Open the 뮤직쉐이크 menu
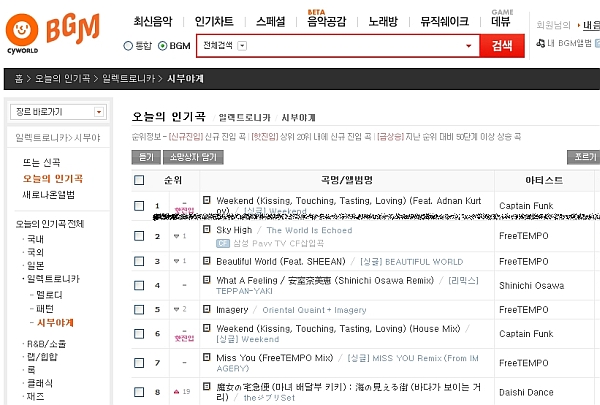 tap(444, 21)
